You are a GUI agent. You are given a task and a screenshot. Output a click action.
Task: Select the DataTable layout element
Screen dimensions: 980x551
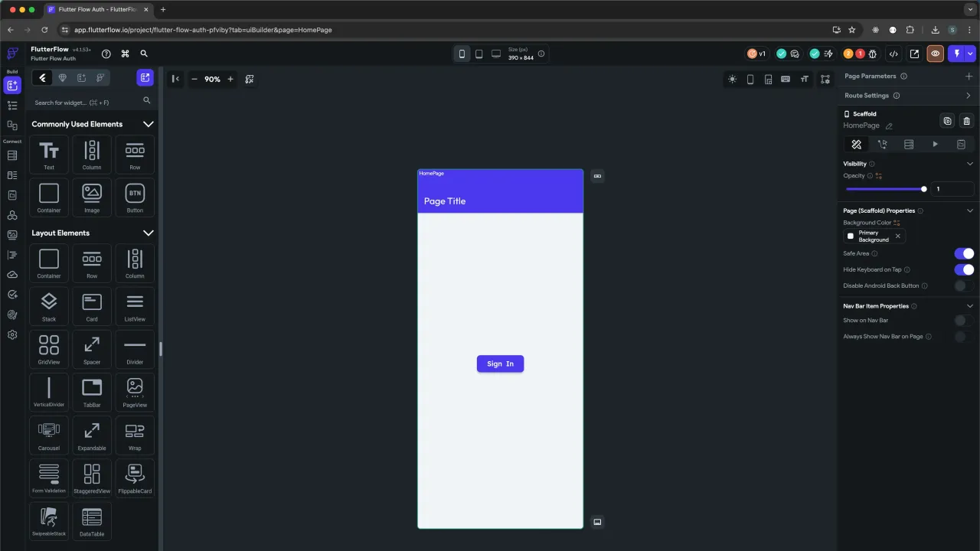pyautogui.click(x=92, y=520)
